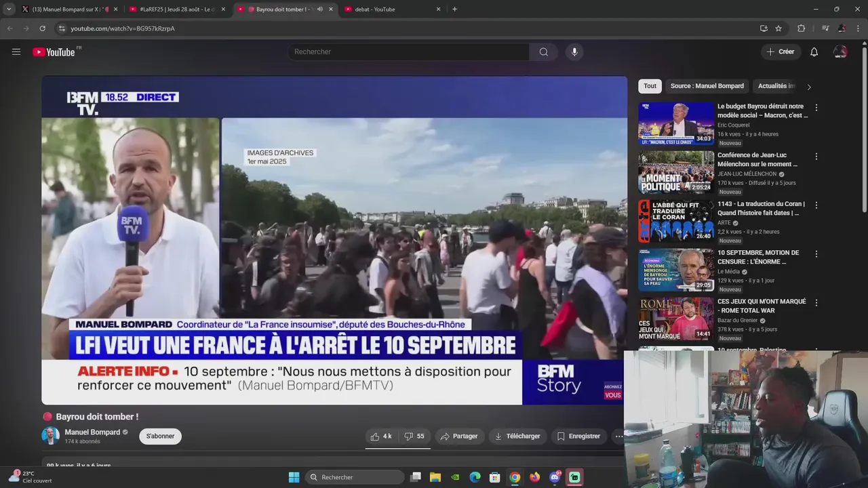Click the Eric Coquerel channel name

tap(733, 125)
